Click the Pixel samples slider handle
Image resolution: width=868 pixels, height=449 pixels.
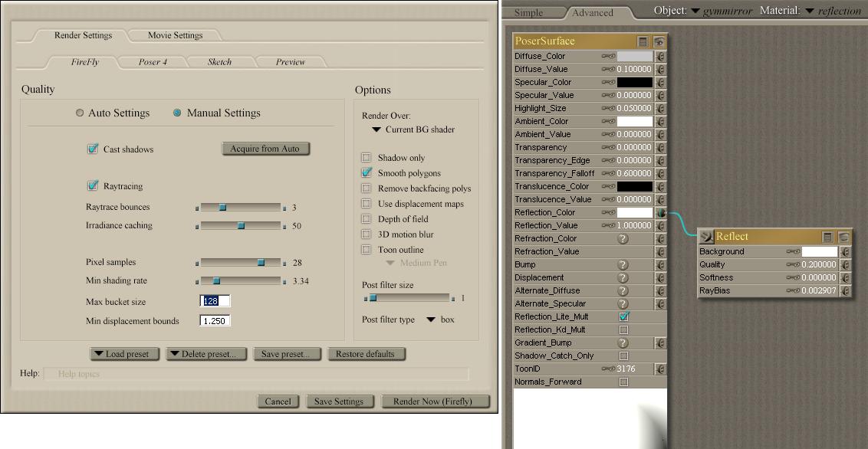coord(261,263)
